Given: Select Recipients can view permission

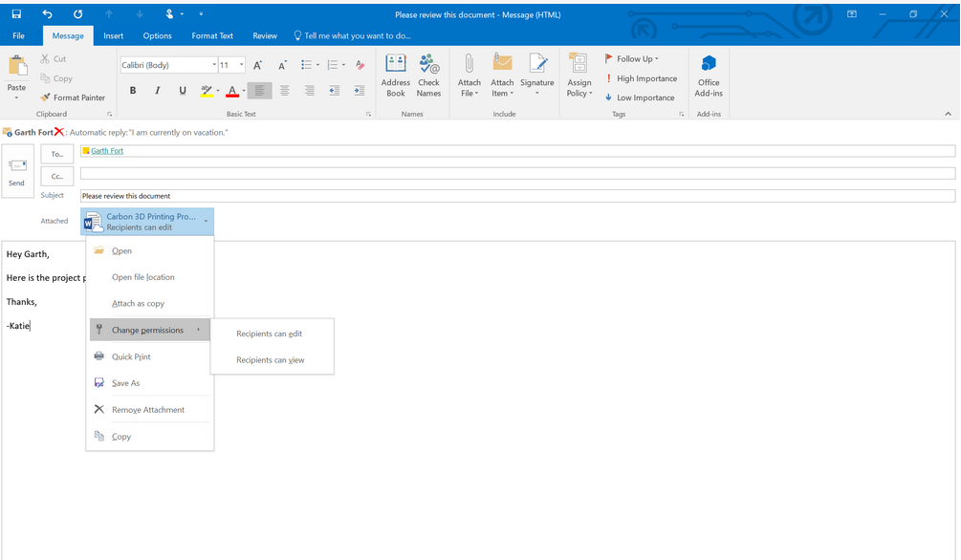Looking at the screenshot, I should (273, 360).
